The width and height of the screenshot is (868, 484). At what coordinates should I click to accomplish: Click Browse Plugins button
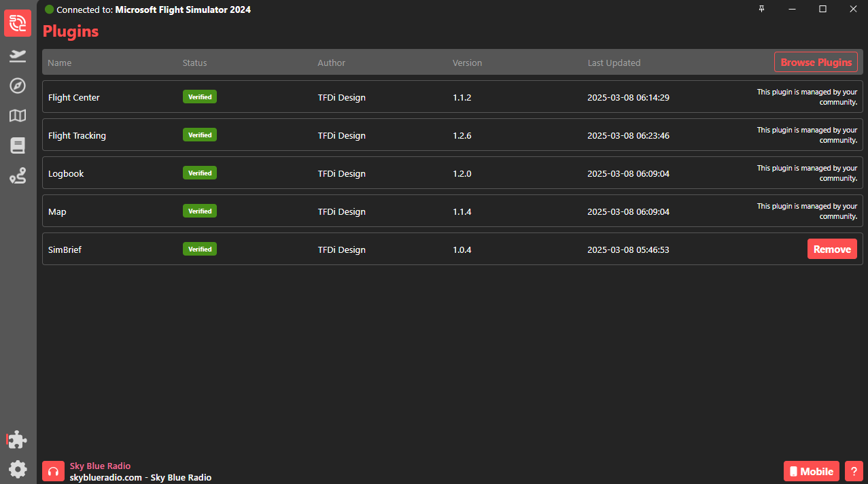pos(816,62)
